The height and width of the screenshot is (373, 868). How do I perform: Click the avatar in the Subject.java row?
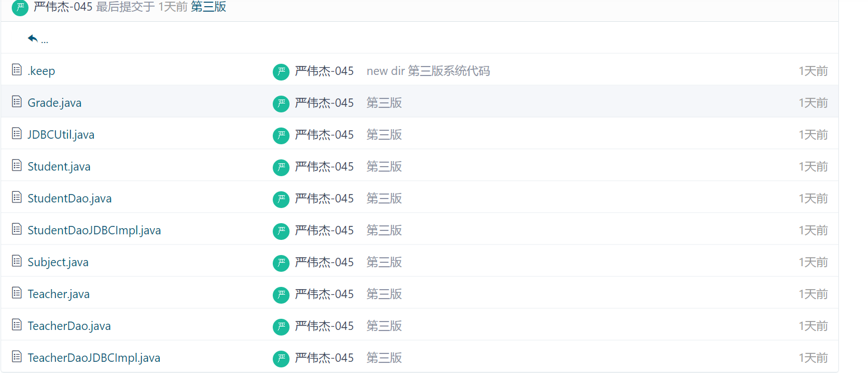click(x=281, y=263)
